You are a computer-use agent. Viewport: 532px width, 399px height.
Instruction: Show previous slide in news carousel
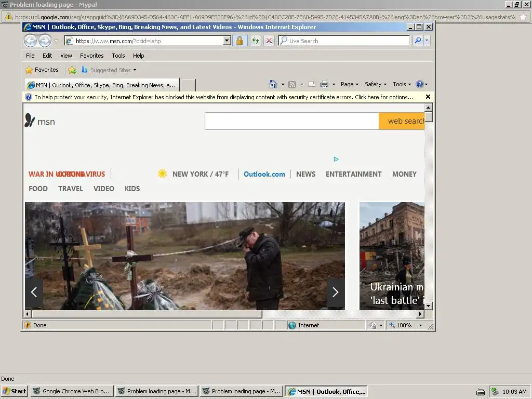point(34,292)
